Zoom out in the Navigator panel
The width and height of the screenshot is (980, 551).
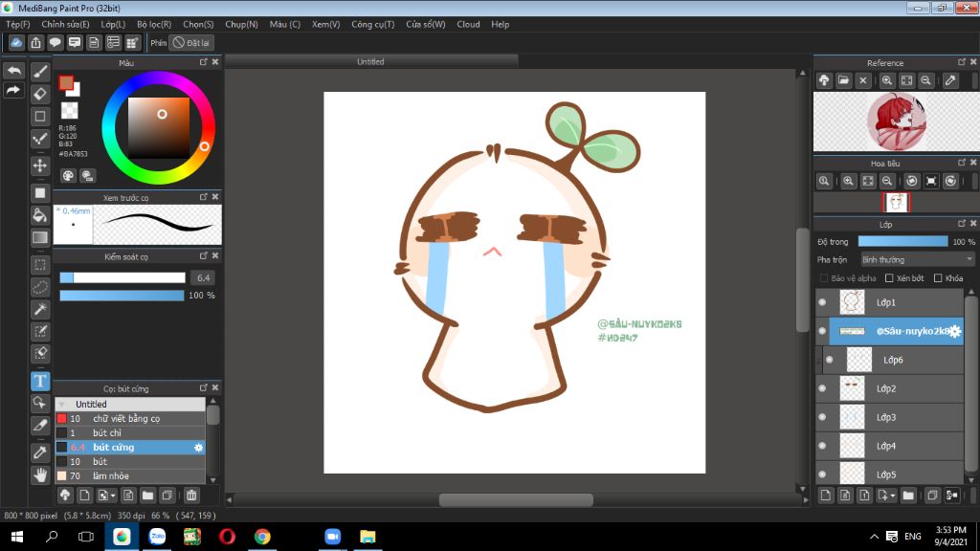(887, 181)
